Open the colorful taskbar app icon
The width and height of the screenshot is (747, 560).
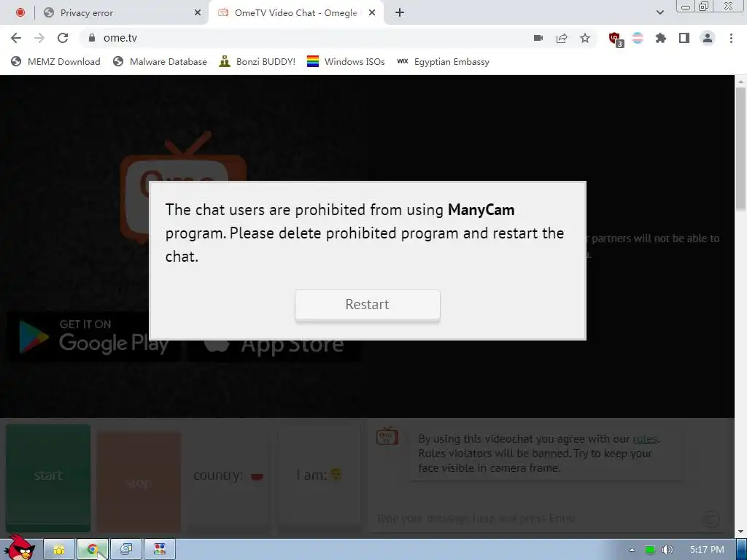point(160,550)
